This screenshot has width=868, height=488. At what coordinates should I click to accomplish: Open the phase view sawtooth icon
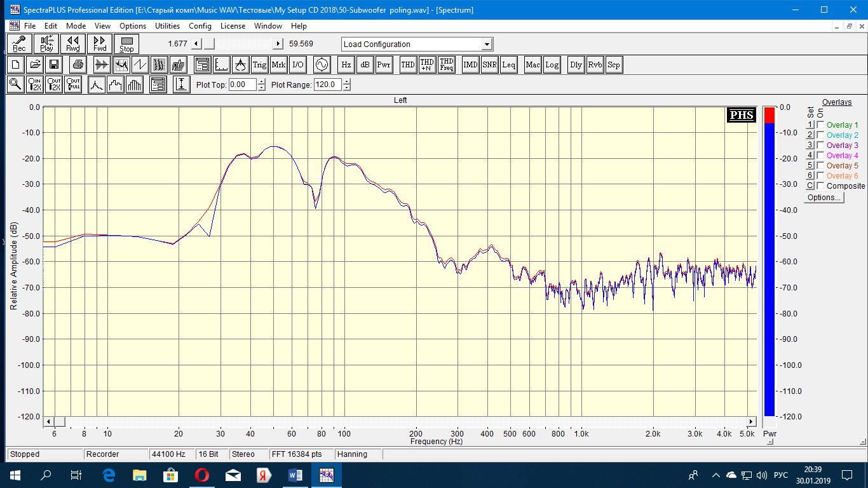[x=140, y=64]
